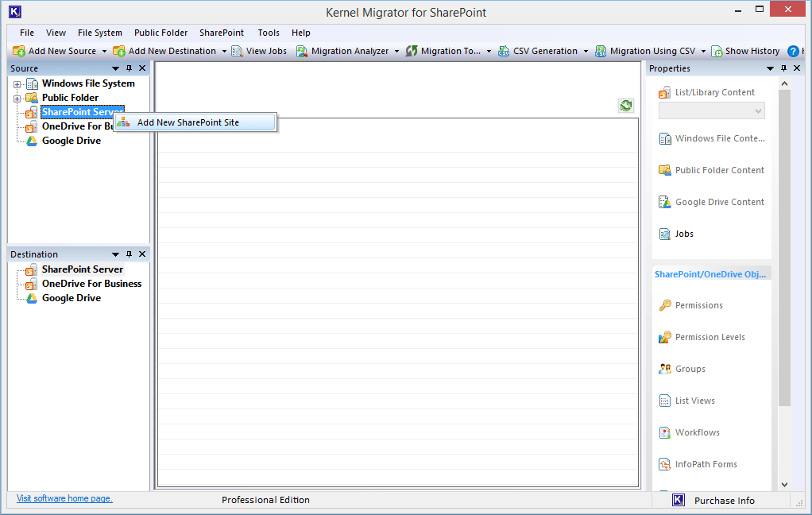Open the List/Library Content combo box
This screenshot has height=515, width=812.
tap(712, 111)
